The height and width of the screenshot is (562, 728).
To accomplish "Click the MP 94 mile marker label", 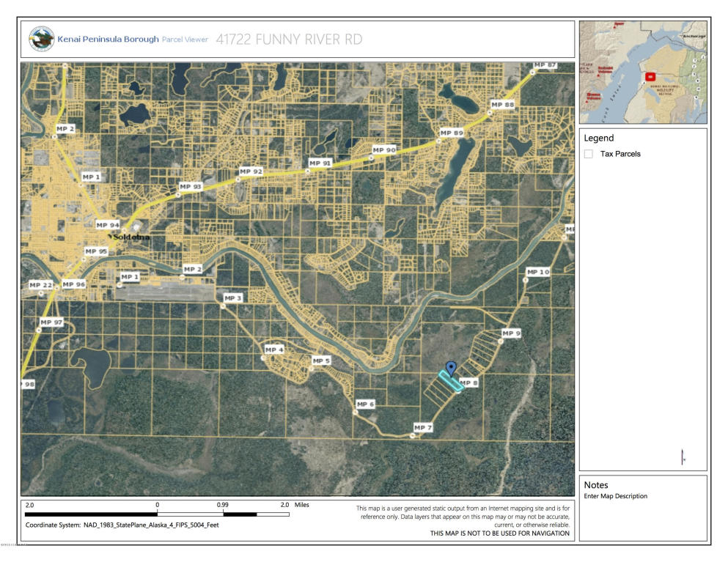I will tap(108, 225).
